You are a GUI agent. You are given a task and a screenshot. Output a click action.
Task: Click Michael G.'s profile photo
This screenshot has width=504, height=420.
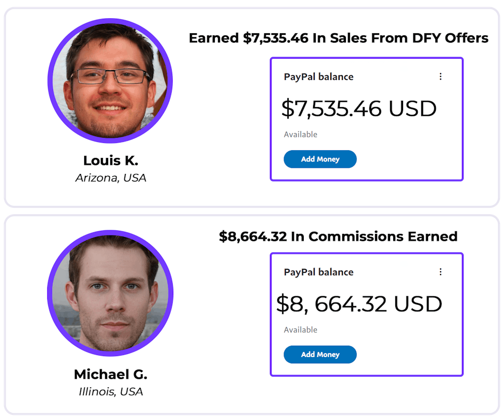[x=110, y=294]
